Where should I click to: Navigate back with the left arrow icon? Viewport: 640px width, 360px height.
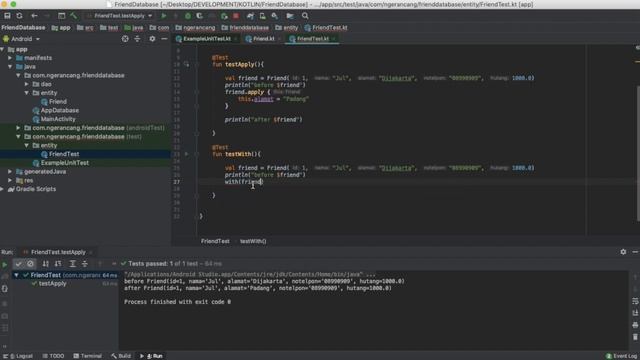(34, 16)
